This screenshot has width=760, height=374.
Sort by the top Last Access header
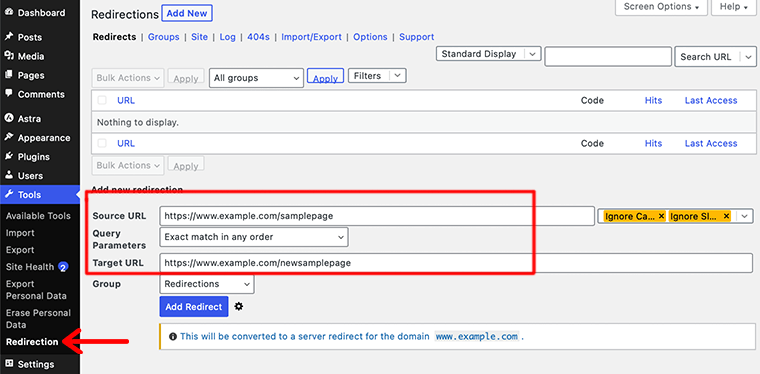click(711, 100)
